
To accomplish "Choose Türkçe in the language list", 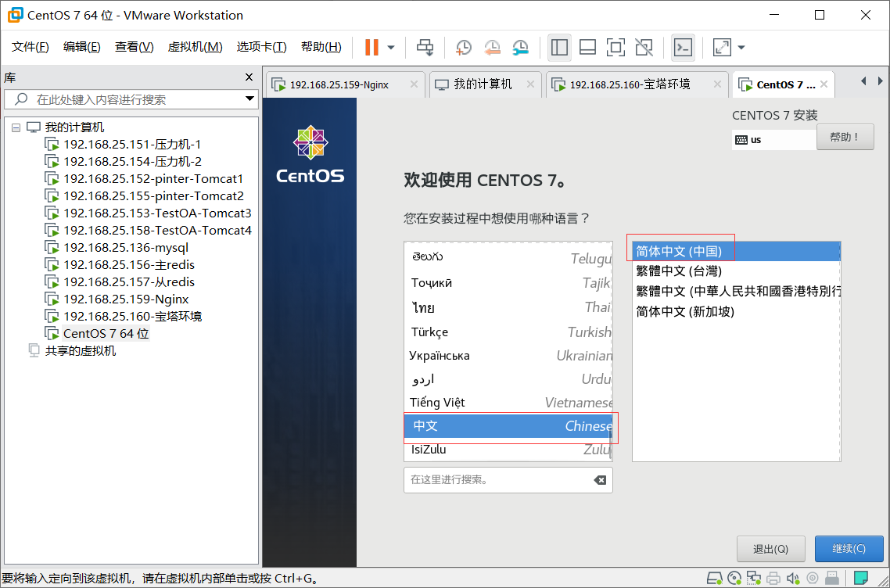I will coord(508,332).
